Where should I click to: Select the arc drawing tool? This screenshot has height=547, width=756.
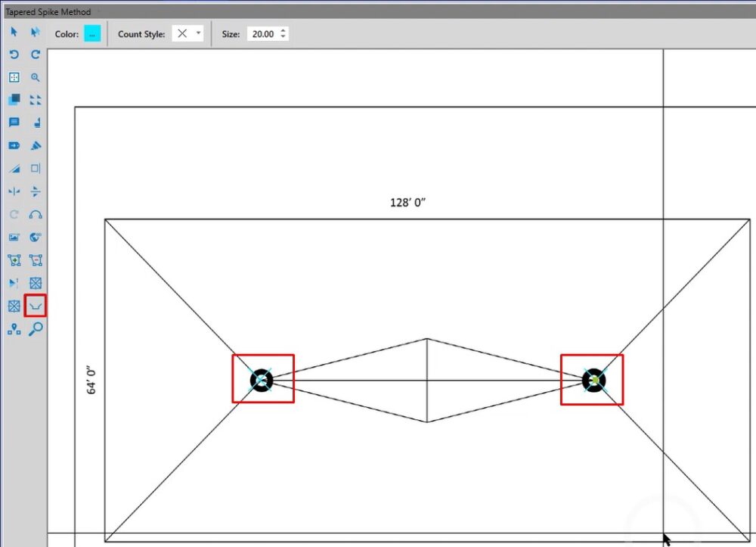35,214
